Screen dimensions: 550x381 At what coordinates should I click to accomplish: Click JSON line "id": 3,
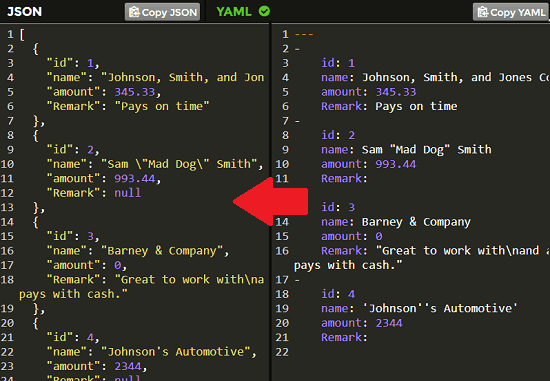(73, 236)
